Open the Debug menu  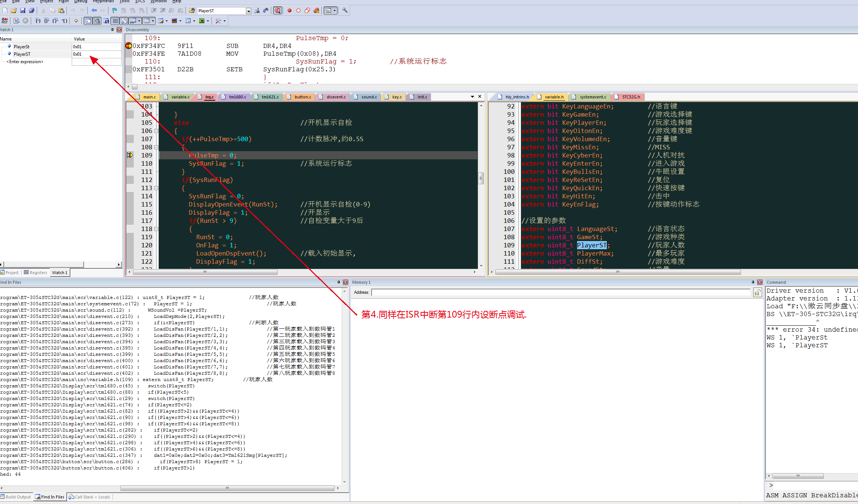pos(81,1)
